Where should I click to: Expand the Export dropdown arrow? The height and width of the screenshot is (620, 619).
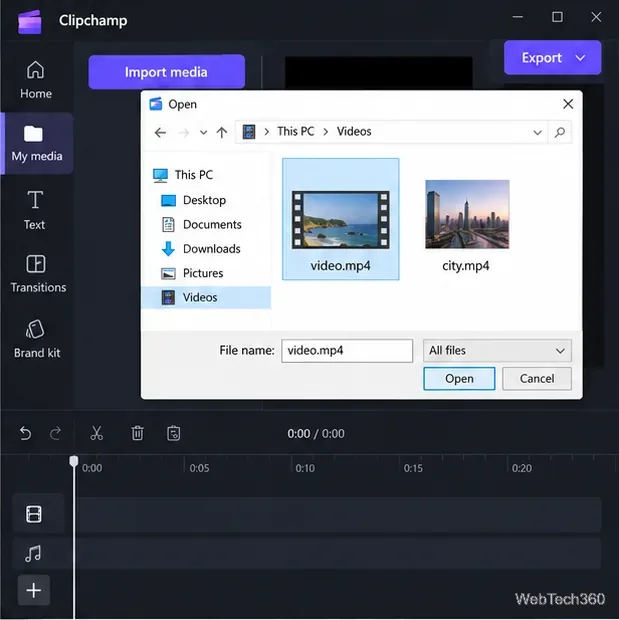pos(580,58)
